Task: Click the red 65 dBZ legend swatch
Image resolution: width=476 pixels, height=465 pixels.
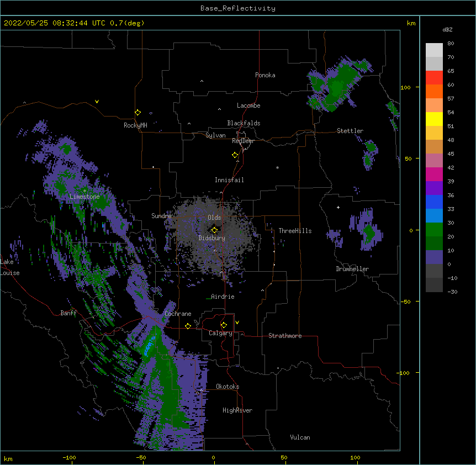Action: point(434,77)
